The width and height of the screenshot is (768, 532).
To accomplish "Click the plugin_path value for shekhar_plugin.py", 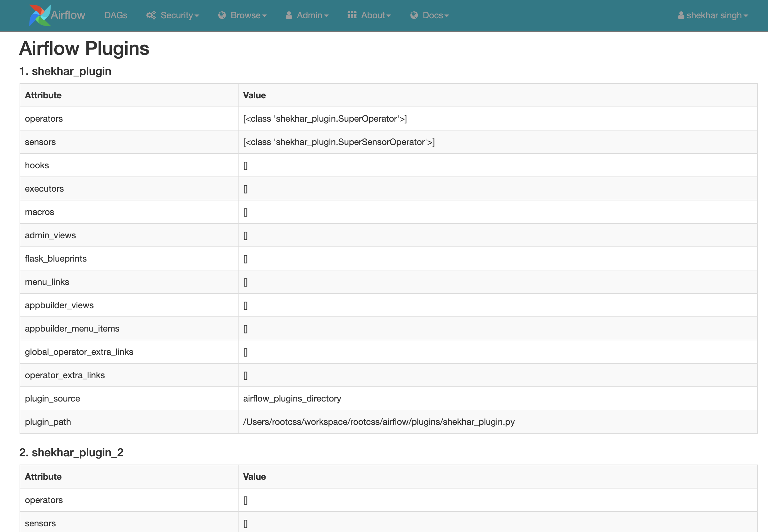I will tap(379, 422).
